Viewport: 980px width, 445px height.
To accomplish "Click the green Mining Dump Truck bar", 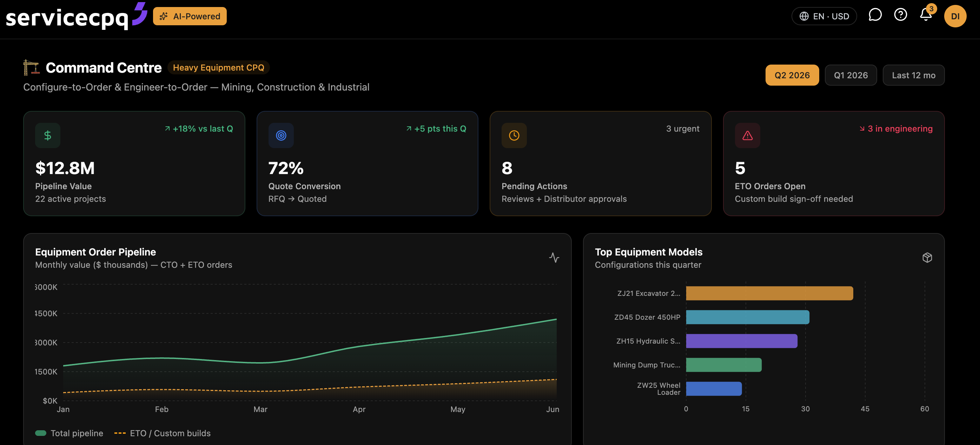I will 723,365.
